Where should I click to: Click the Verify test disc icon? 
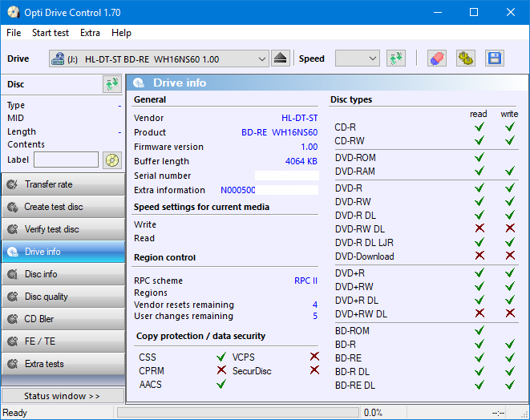13,229
